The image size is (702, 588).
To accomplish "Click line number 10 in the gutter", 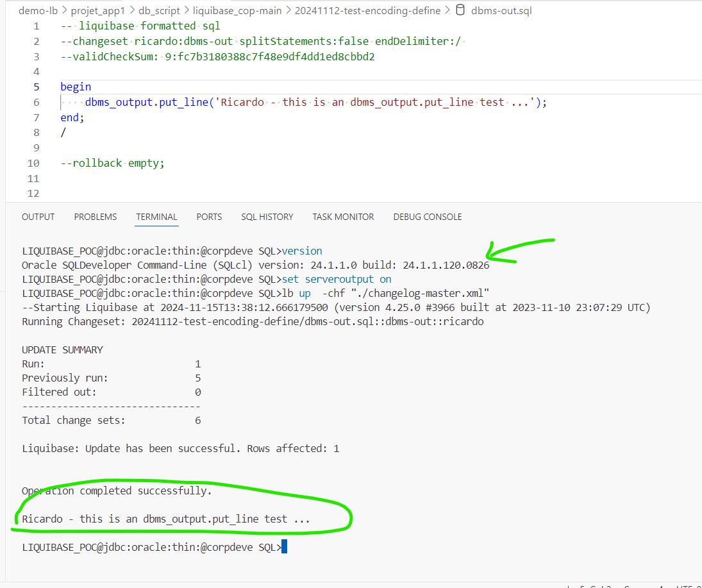I will [x=33, y=163].
